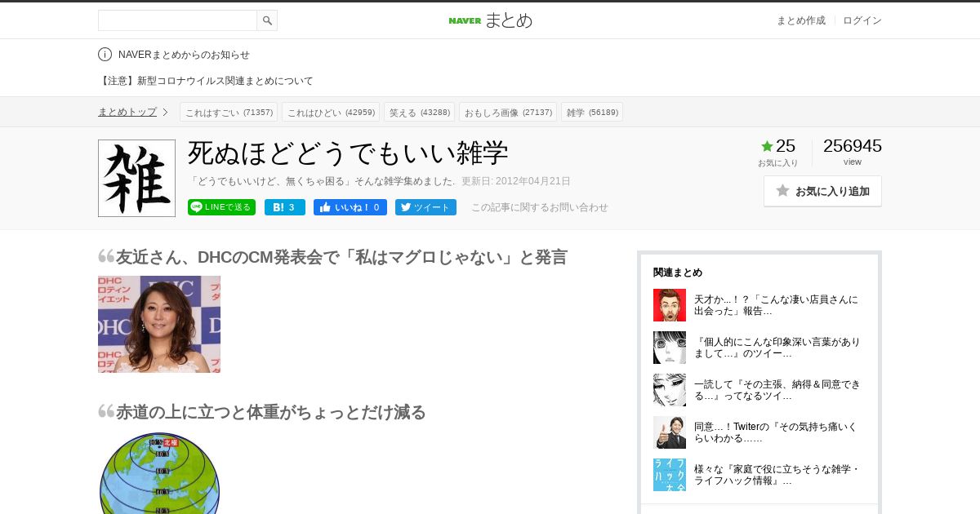This screenshot has height=514, width=980.
Task: Click the 関連まとめ sidebar heading
Action: pyautogui.click(x=678, y=273)
